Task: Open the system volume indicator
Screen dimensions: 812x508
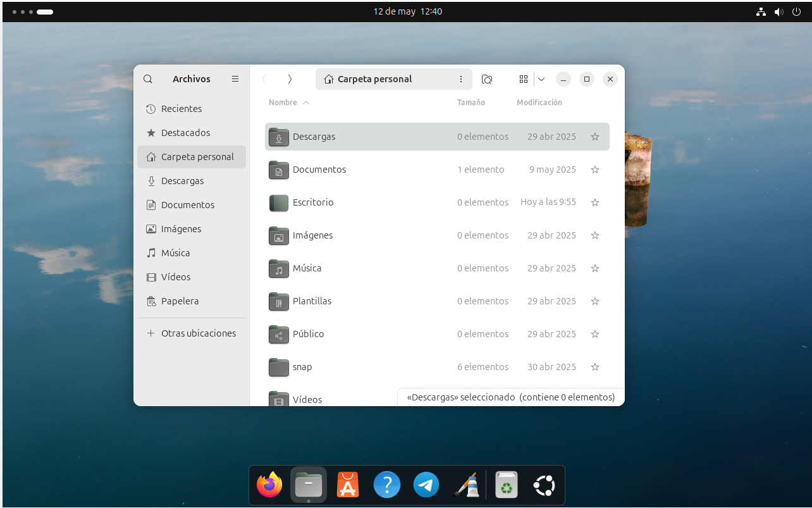Action: [778, 12]
